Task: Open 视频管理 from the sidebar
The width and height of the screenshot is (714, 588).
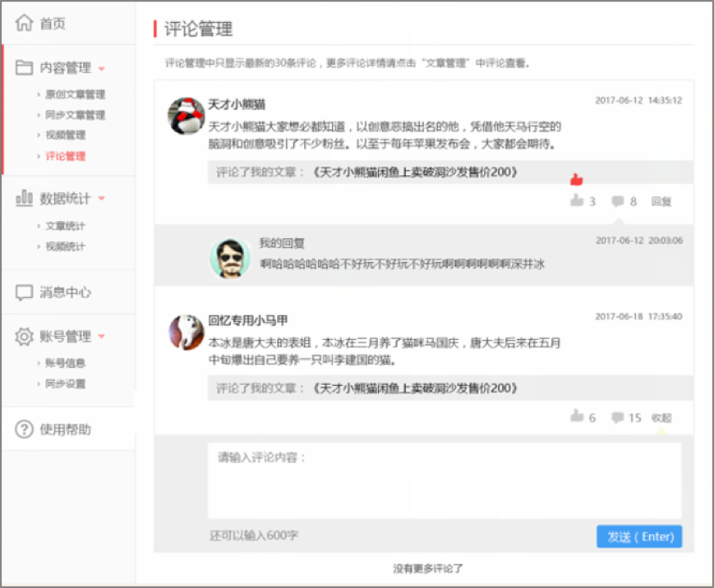Action: 65,135
